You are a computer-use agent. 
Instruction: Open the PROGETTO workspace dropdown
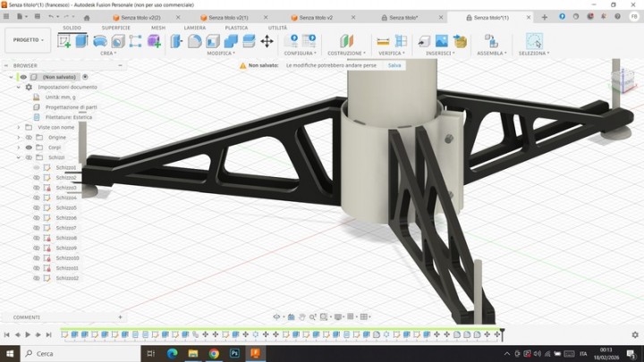click(28, 40)
